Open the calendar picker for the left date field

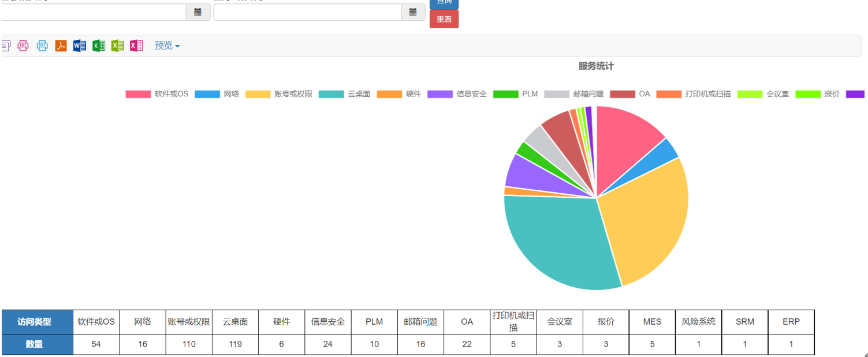[x=198, y=12]
